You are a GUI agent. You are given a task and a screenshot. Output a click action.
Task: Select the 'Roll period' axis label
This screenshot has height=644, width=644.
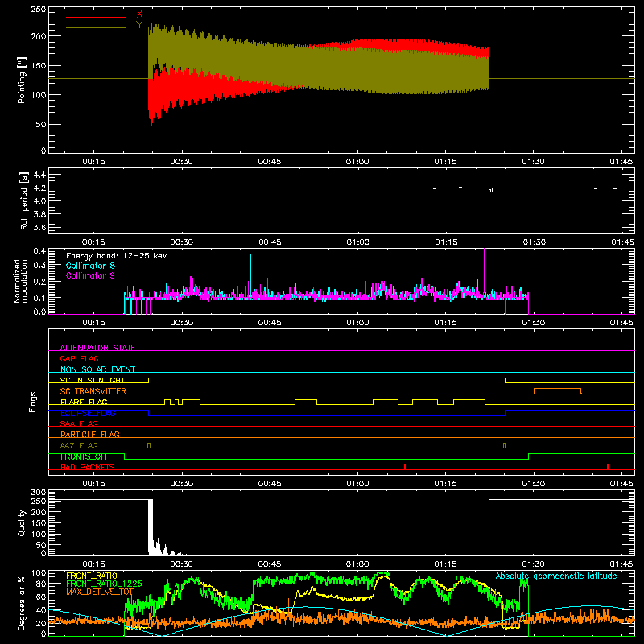[x=24, y=200]
